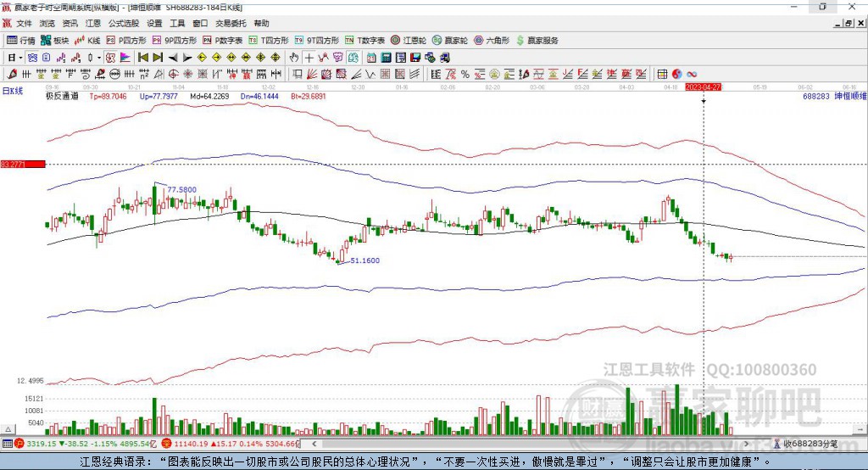Toggle the crosshair cursor tool
Screen dimensions: 868x470
[309, 58]
